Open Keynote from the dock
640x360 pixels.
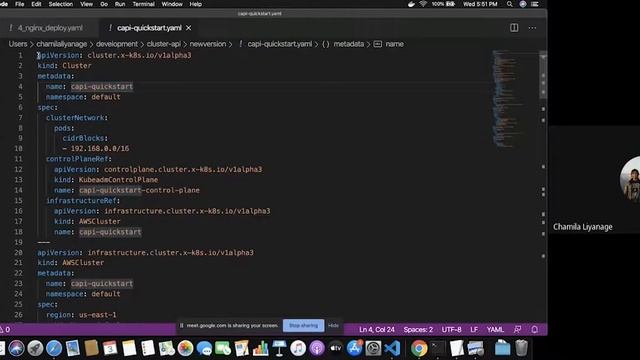[x=279, y=348]
